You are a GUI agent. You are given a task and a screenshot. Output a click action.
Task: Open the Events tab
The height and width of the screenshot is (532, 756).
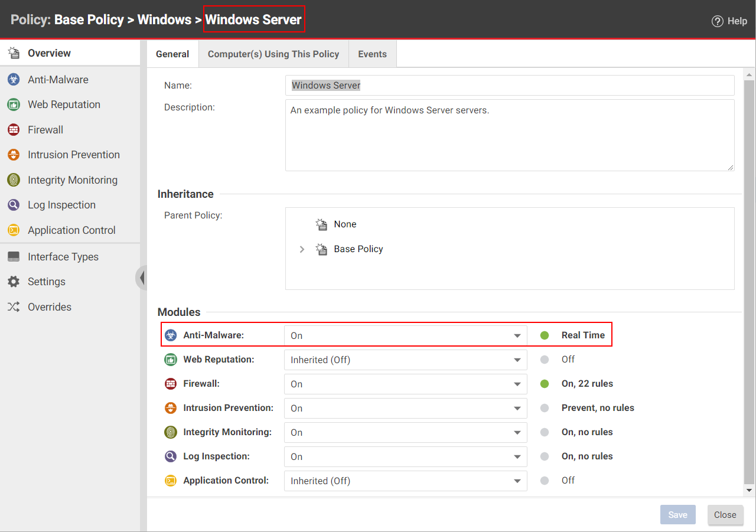pos(372,53)
